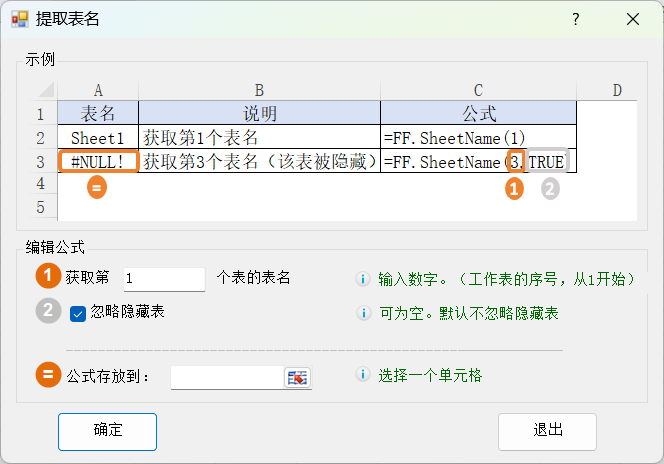Click info icon beside 可为空 hint

pyautogui.click(x=364, y=314)
